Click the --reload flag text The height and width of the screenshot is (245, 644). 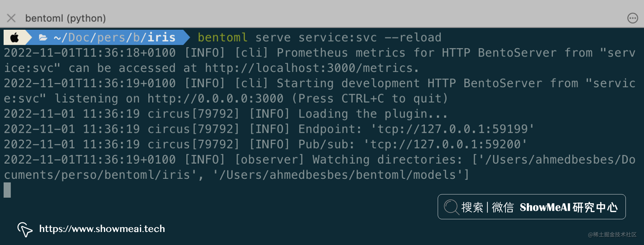point(413,38)
